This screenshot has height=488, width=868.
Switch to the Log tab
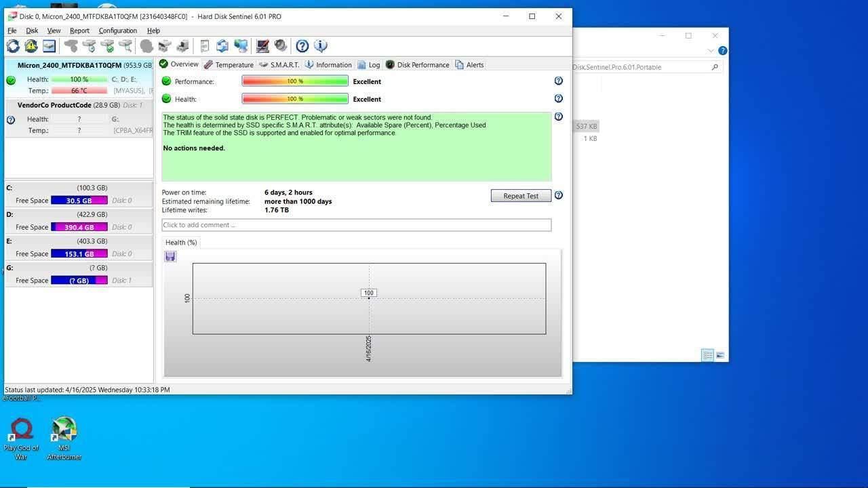click(369, 64)
